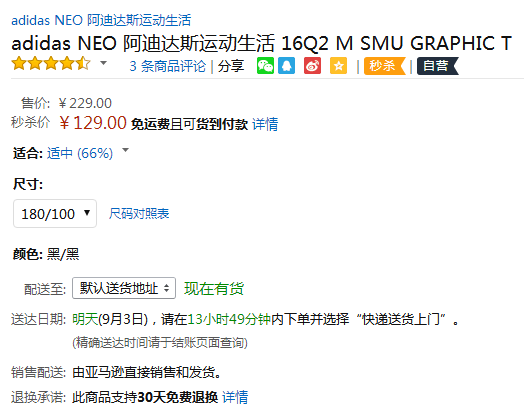Open the 默认送货地址 delivery dropdown
Image resolution: width=524 pixels, height=412 pixels.
point(124,288)
